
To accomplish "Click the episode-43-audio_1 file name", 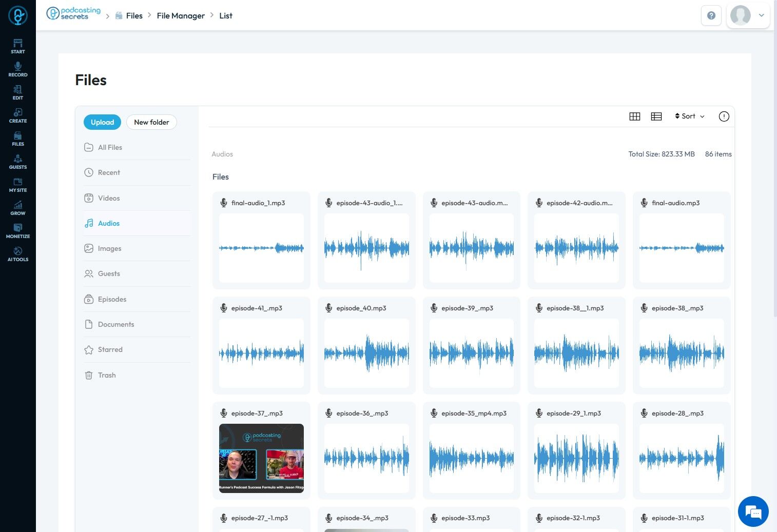I will coord(370,203).
